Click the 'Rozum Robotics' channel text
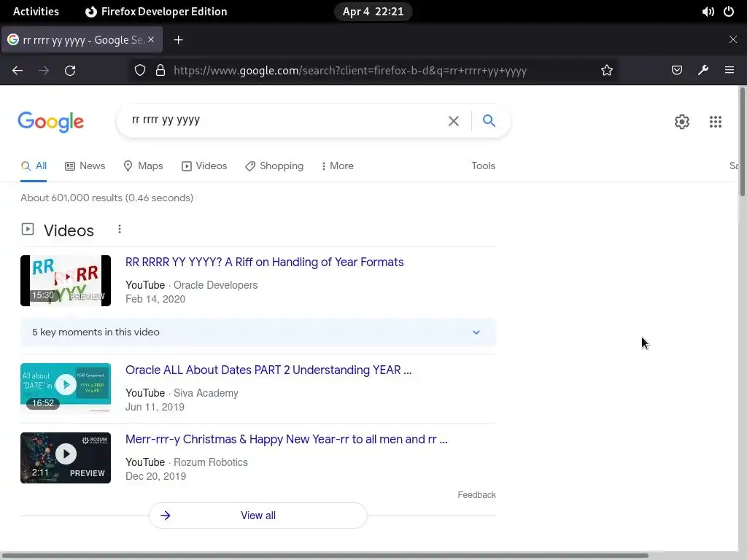 pyautogui.click(x=211, y=462)
